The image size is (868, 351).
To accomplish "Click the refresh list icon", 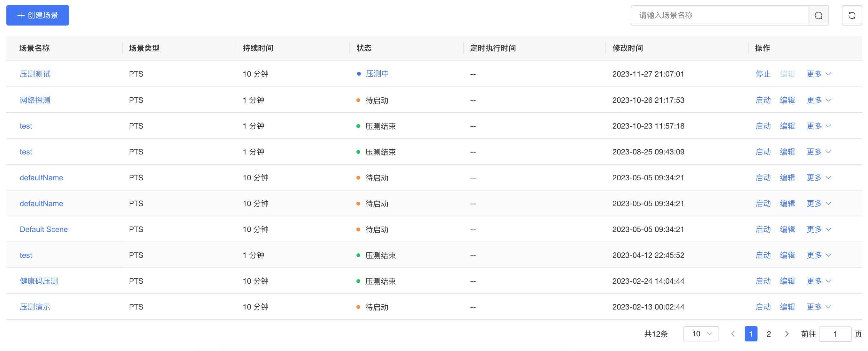I will click(851, 16).
